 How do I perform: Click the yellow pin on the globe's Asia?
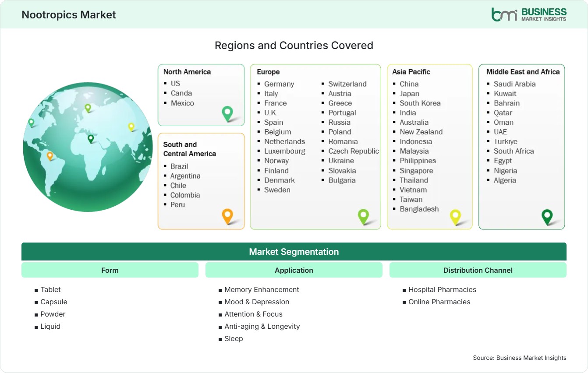click(x=131, y=127)
